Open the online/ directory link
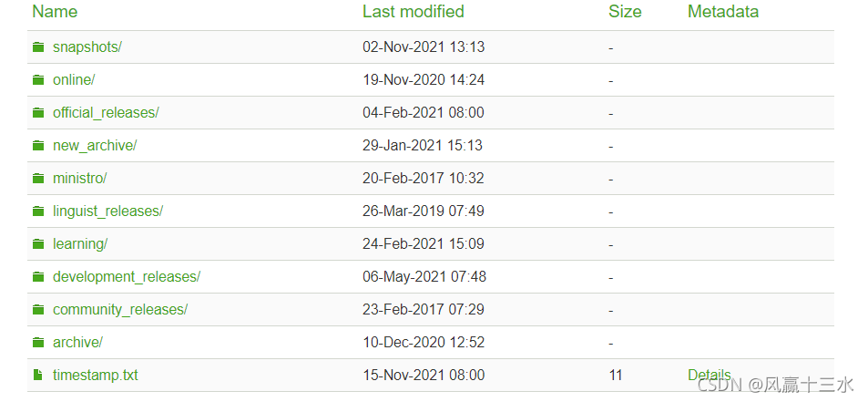This screenshot has width=868, height=402. [x=74, y=79]
